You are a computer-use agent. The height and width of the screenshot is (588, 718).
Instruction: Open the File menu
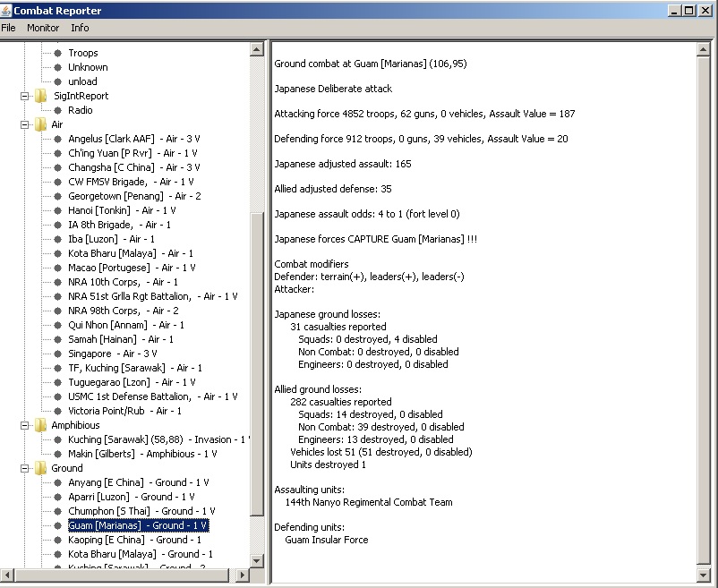pos(8,28)
